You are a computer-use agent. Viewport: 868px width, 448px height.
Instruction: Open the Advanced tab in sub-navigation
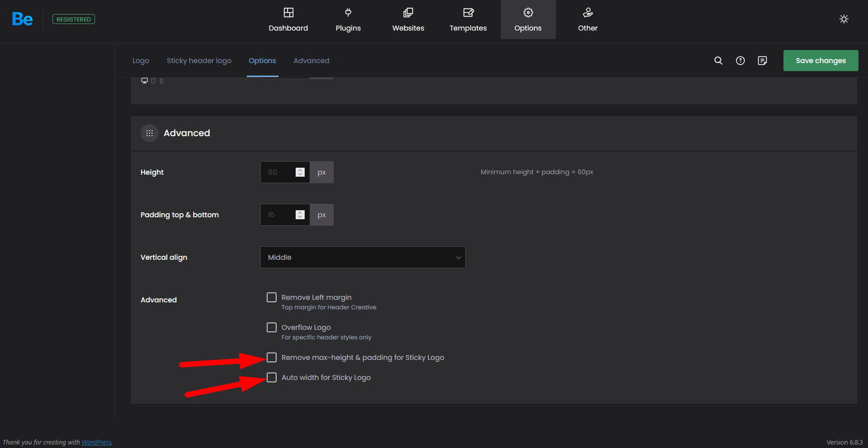[x=311, y=61]
